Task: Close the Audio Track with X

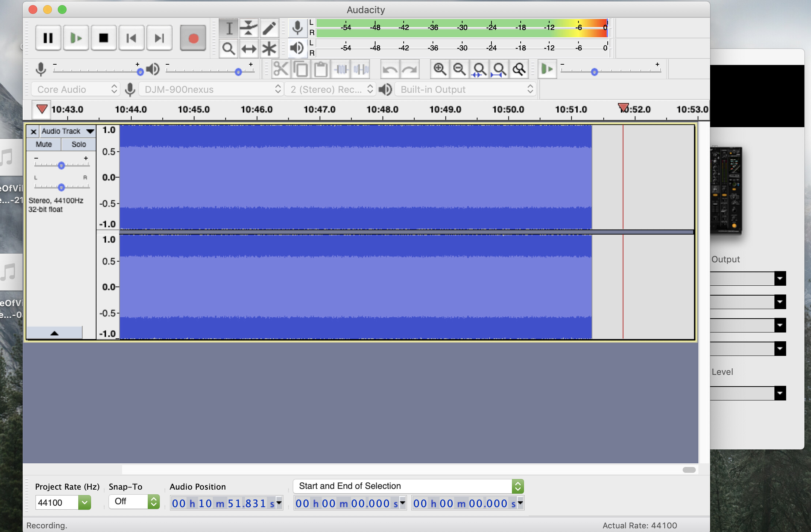Action: [x=33, y=132]
